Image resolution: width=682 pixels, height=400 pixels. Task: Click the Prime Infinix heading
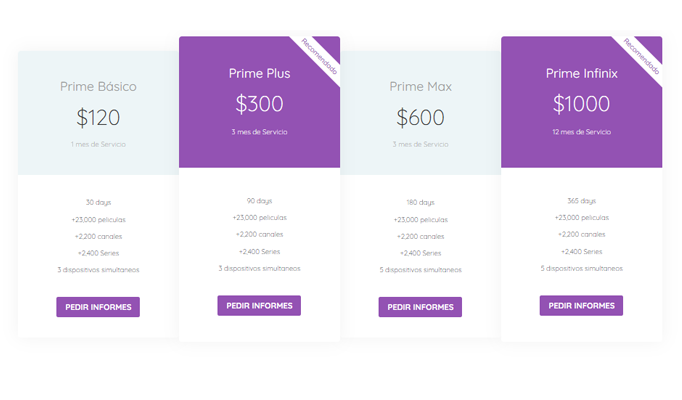click(x=581, y=73)
